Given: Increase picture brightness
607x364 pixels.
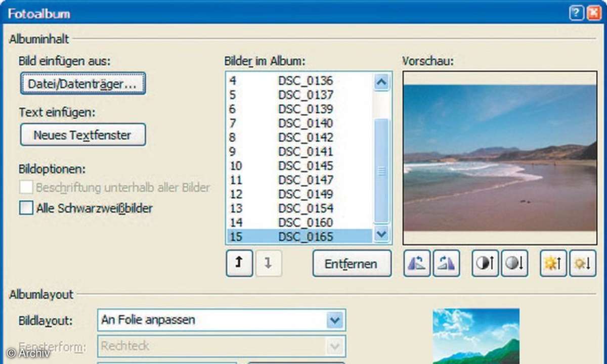Looking at the screenshot, I should pos(553,263).
